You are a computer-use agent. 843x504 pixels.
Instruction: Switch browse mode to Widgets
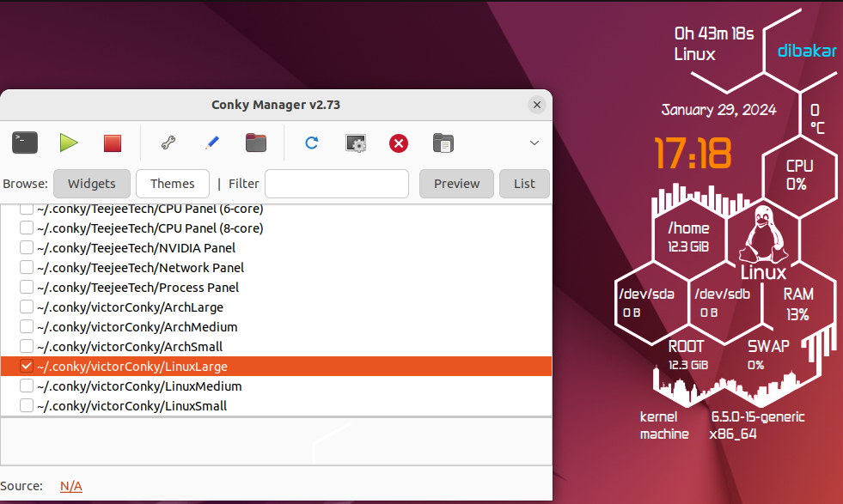[x=92, y=184]
